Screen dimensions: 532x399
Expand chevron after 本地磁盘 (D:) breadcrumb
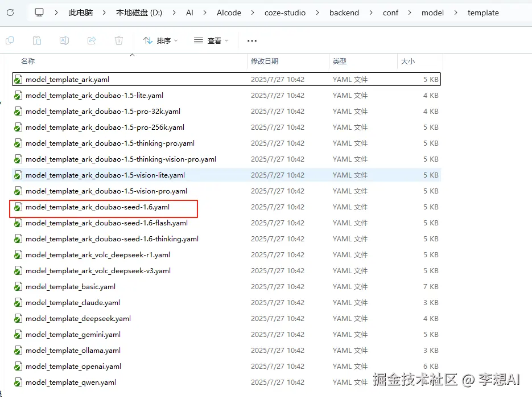[x=174, y=13]
